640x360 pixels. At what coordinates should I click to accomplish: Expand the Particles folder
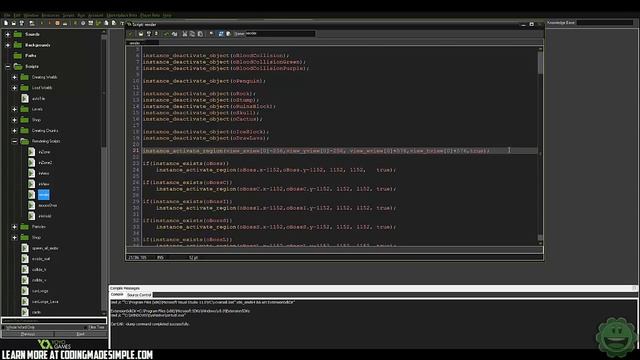(x=15, y=227)
